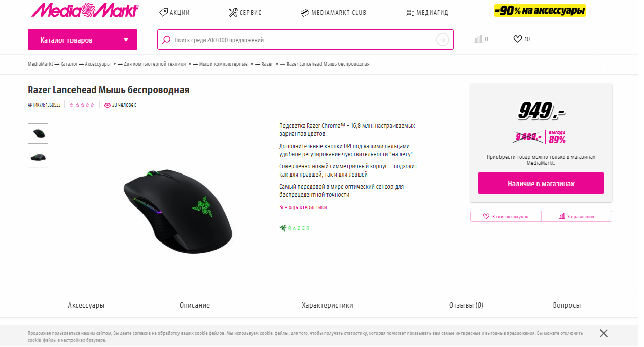This screenshot has width=644, height=347.
Task: Open the Все характеристики link
Action: click(303, 207)
